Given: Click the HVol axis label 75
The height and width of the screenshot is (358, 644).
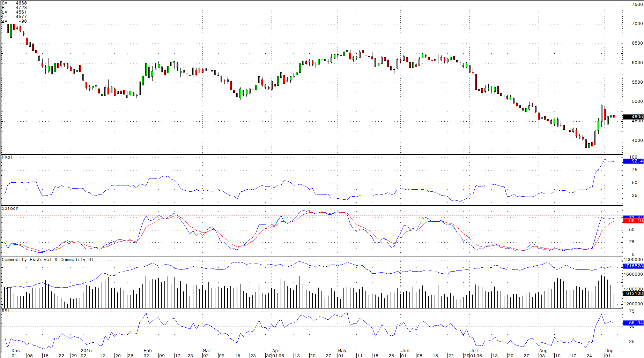Looking at the screenshot, I should tap(635, 170).
